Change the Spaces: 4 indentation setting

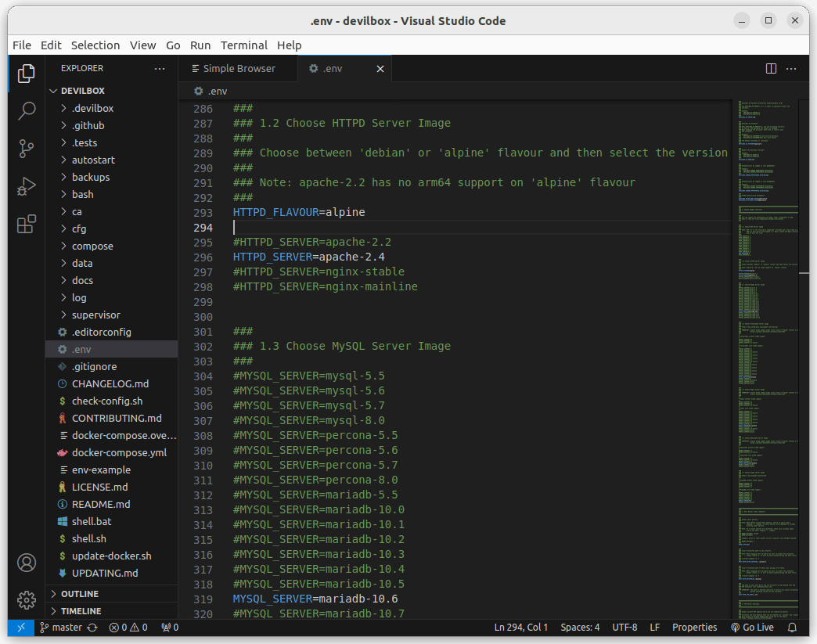(x=580, y=628)
